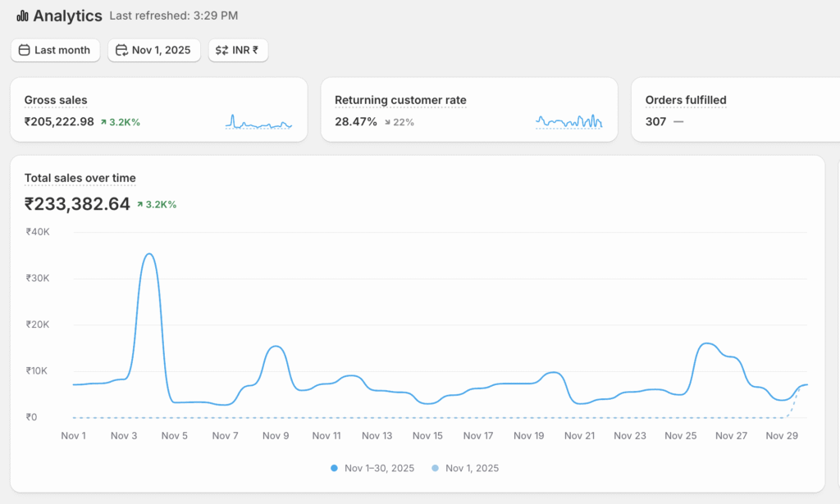The image size is (840, 504).
Task: Click the highest sales peak near Nov 4
Action: coord(148,254)
